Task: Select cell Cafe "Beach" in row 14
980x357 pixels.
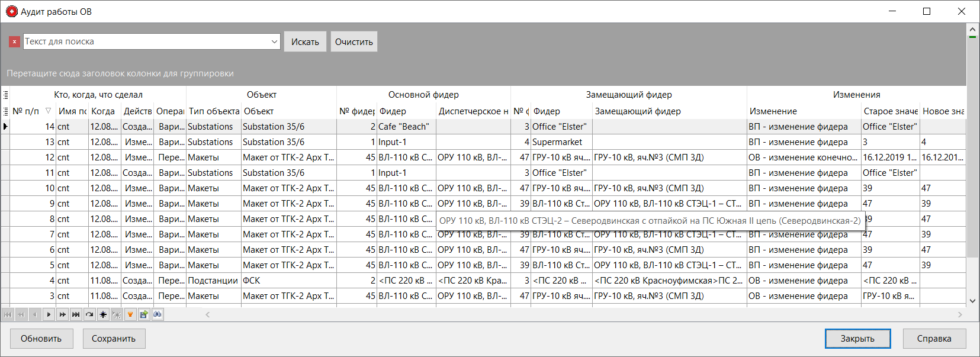Action: 406,127
